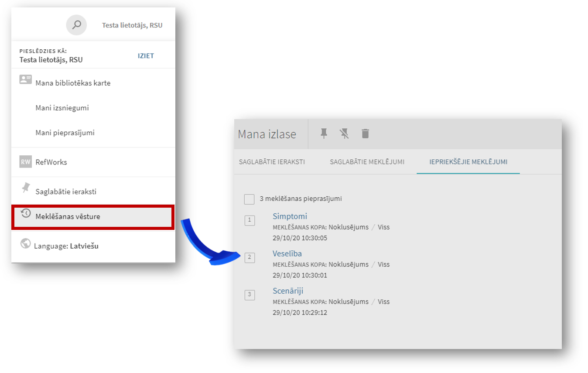Click the library card icon
This screenshot has height=373, width=588.
point(26,80)
